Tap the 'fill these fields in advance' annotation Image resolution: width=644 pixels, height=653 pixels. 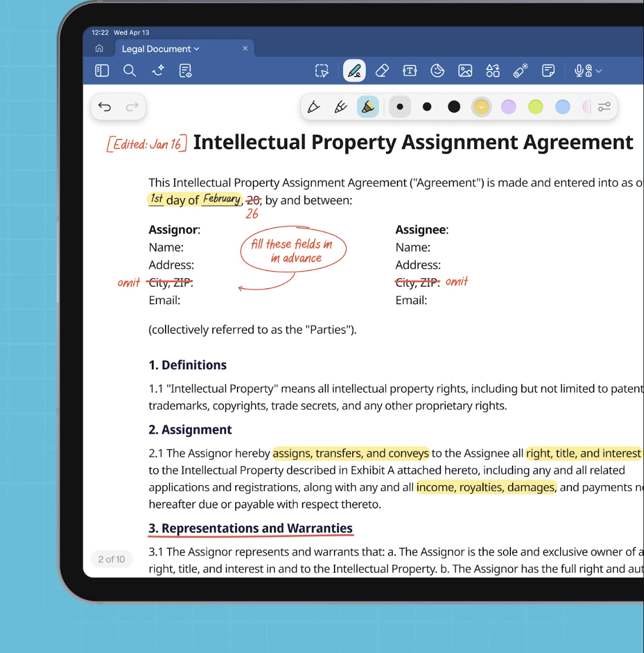point(293,250)
